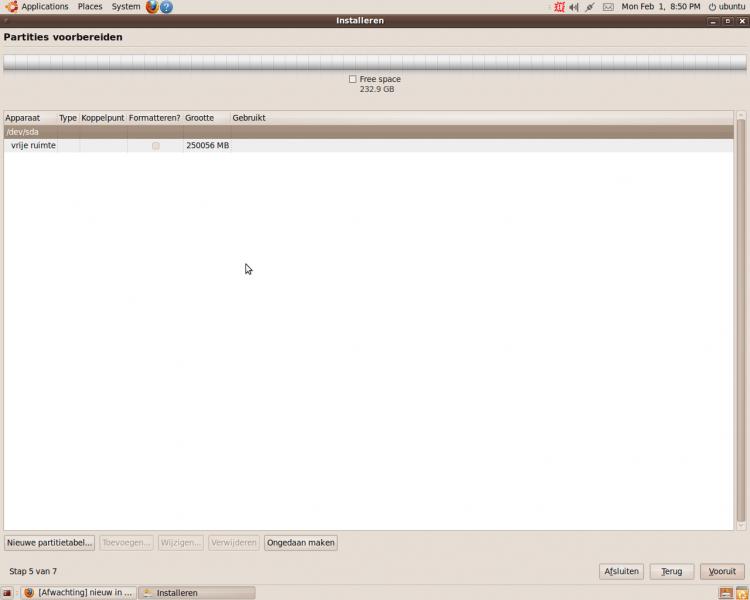Open the red update notifier tray icon
Viewport: 750px width, 600px height.
pyautogui.click(x=559, y=7)
